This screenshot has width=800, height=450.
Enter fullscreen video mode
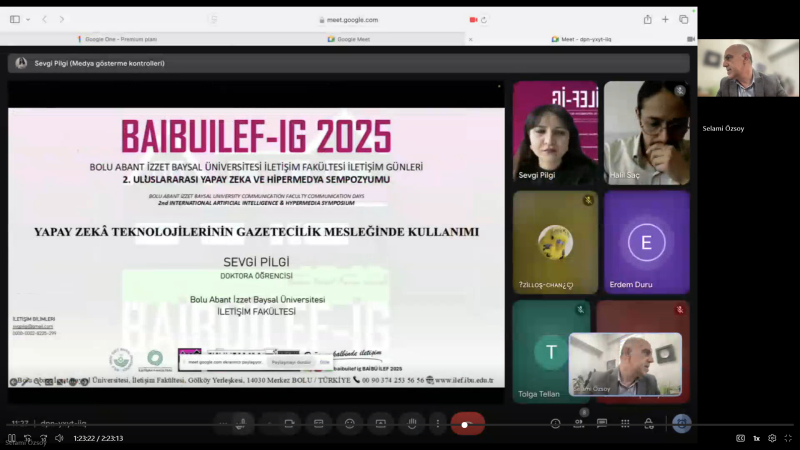[x=788, y=438]
